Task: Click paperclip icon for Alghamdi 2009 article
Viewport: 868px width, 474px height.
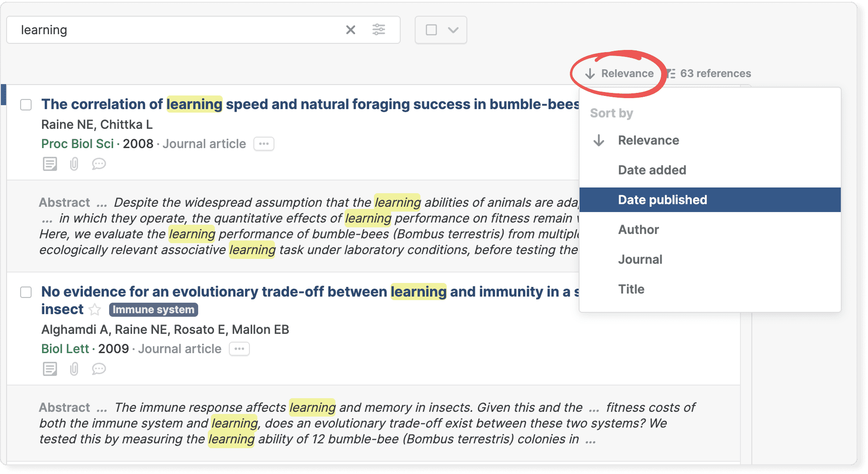Action: (74, 369)
